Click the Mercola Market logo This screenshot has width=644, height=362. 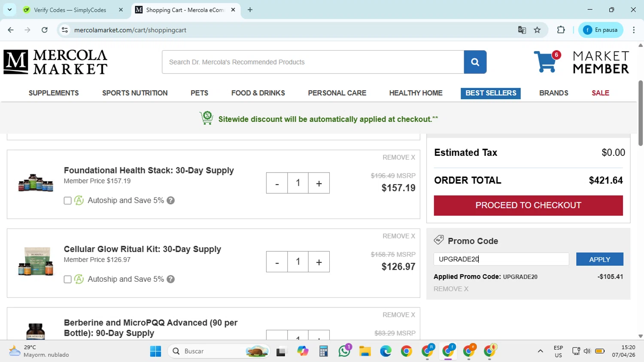pyautogui.click(x=55, y=62)
